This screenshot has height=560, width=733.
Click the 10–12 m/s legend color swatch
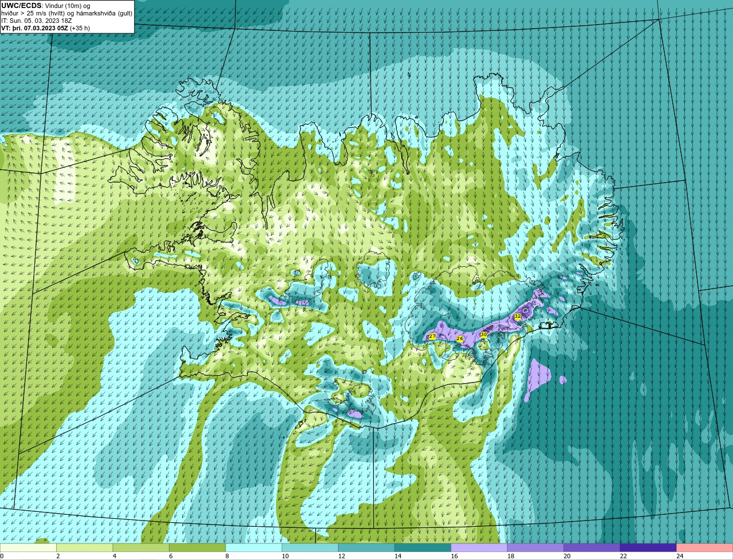[310, 547]
